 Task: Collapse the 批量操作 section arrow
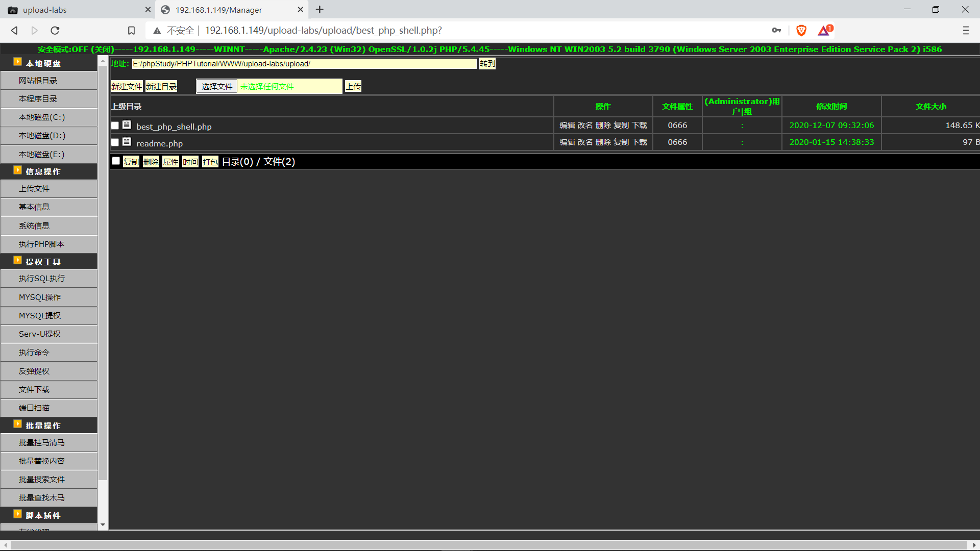point(17,424)
